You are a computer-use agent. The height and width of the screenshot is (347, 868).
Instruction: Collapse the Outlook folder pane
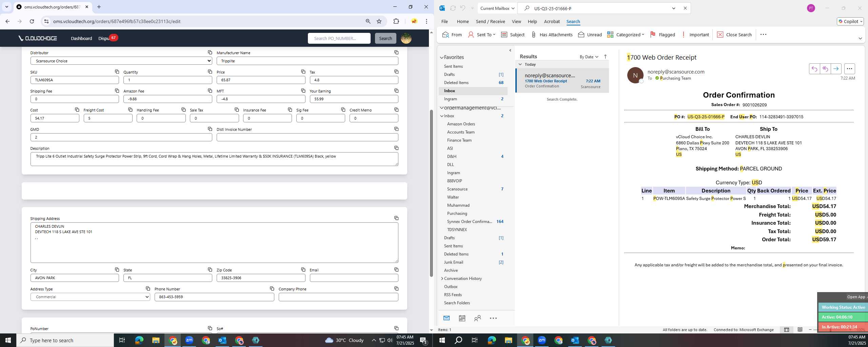tap(510, 50)
